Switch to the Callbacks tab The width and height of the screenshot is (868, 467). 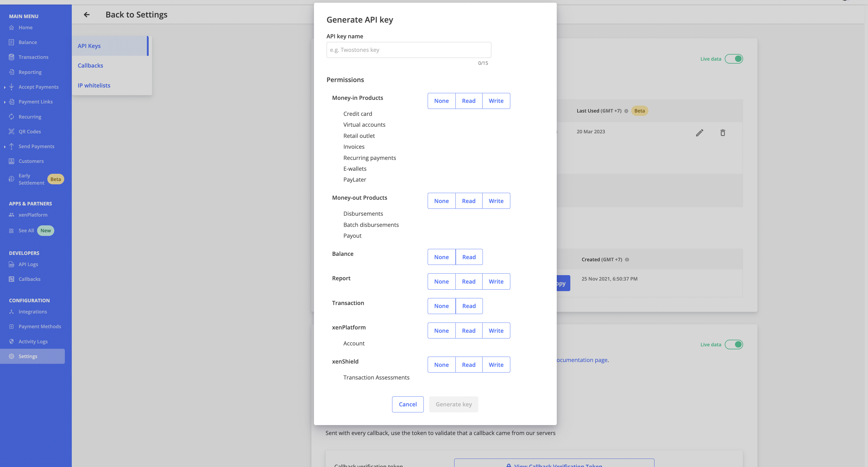pyautogui.click(x=90, y=65)
